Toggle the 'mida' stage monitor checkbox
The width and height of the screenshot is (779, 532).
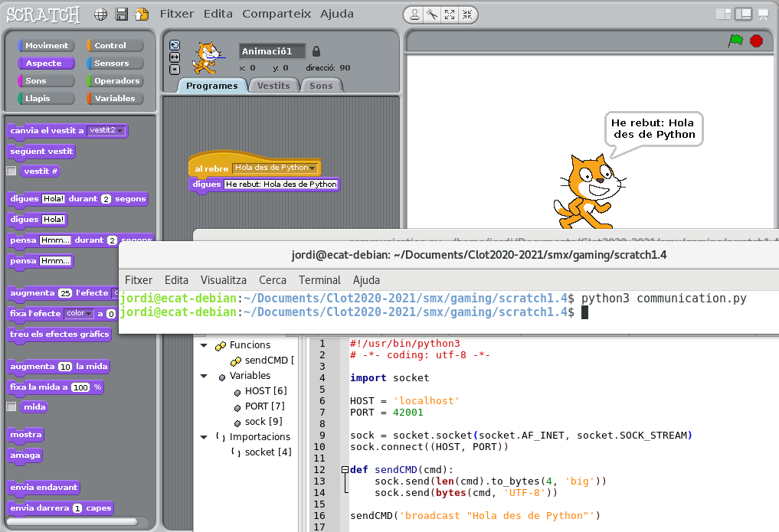pyautogui.click(x=11, y=406)
